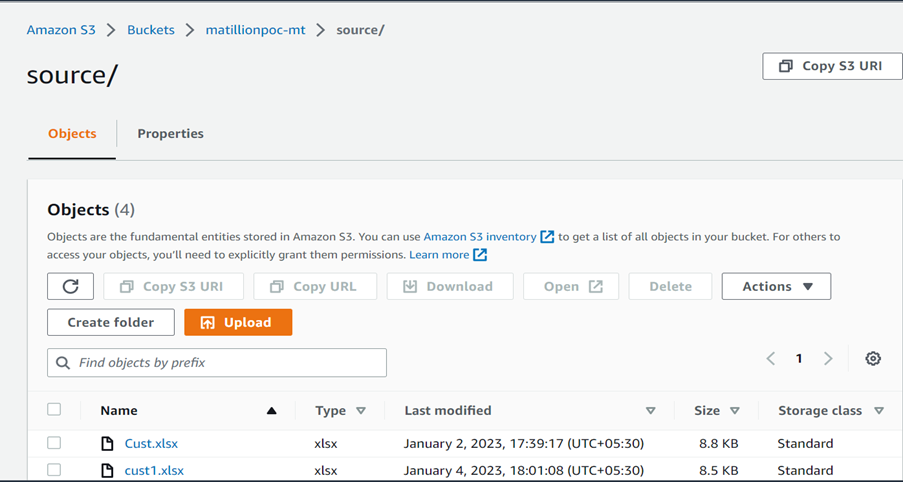
Task: Sort by Storage class column arrow
Action: click(x=879, y=411)
